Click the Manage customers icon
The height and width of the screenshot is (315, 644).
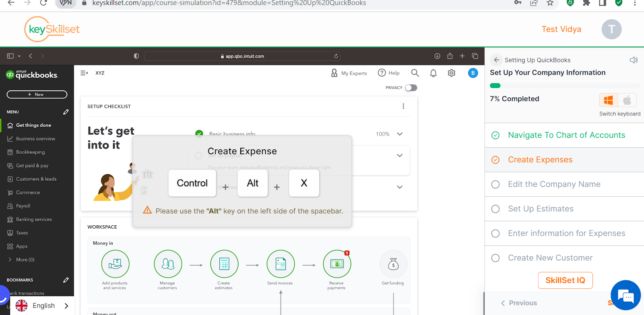pyautogui.click(x=168, y=264)
